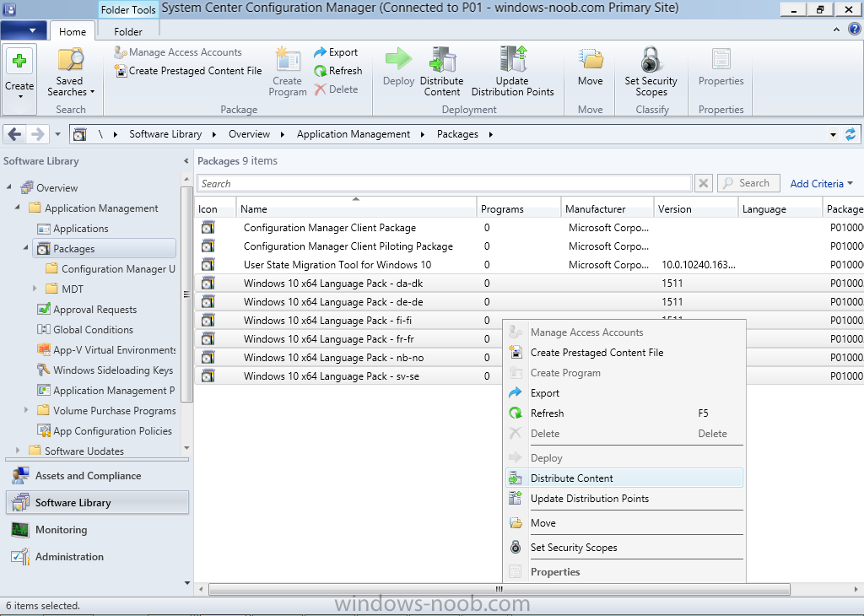Click the Refresh icon in ribbon
864x616 pixels.
click(320, 71)
